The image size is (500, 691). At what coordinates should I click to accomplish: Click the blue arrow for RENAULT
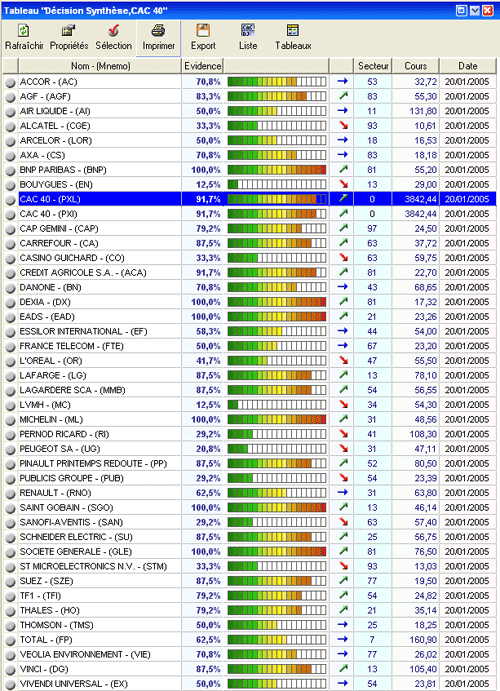tap(342, 492)
